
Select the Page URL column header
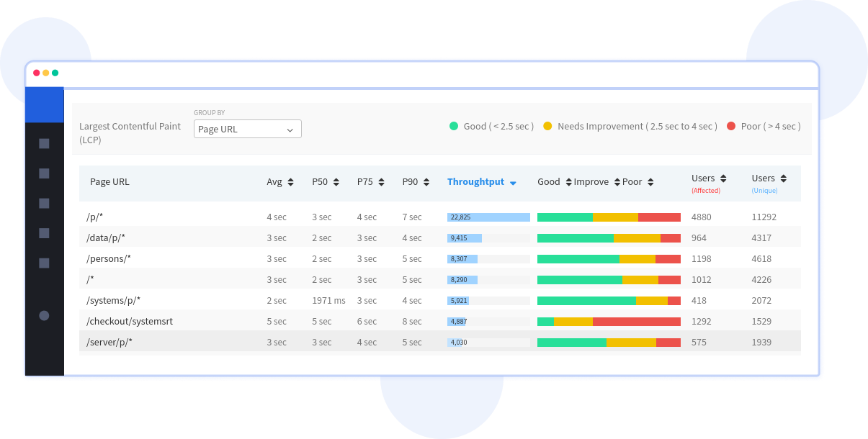pos(109,182)
